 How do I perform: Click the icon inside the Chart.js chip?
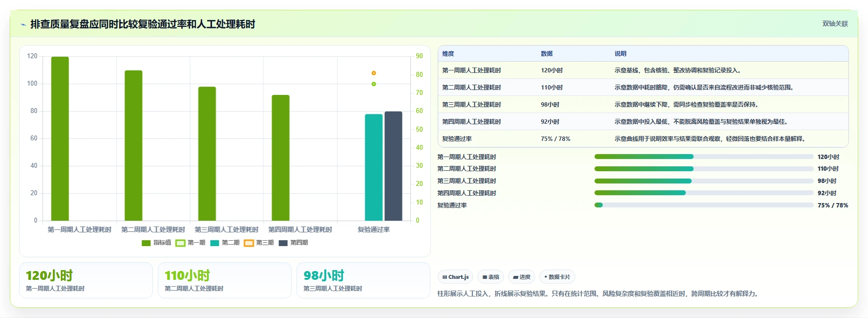445,277
